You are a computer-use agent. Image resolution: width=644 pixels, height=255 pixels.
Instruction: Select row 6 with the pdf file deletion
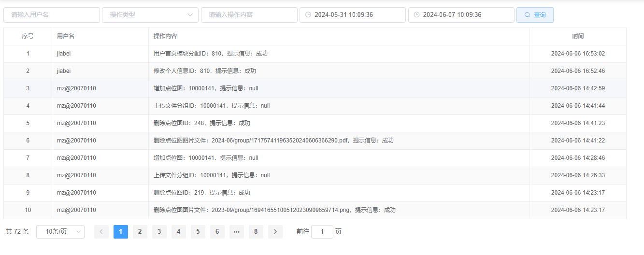click(x=273, y=141)
